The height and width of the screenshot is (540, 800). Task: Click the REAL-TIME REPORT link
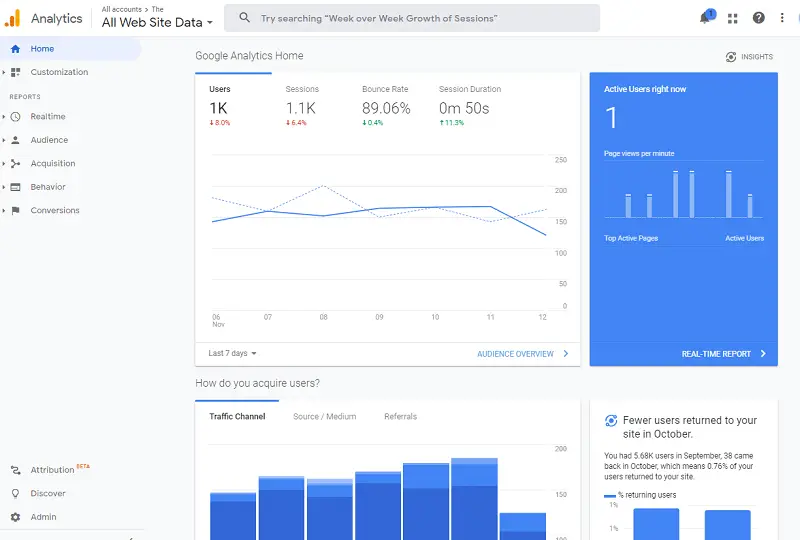[x=716, y=354]
